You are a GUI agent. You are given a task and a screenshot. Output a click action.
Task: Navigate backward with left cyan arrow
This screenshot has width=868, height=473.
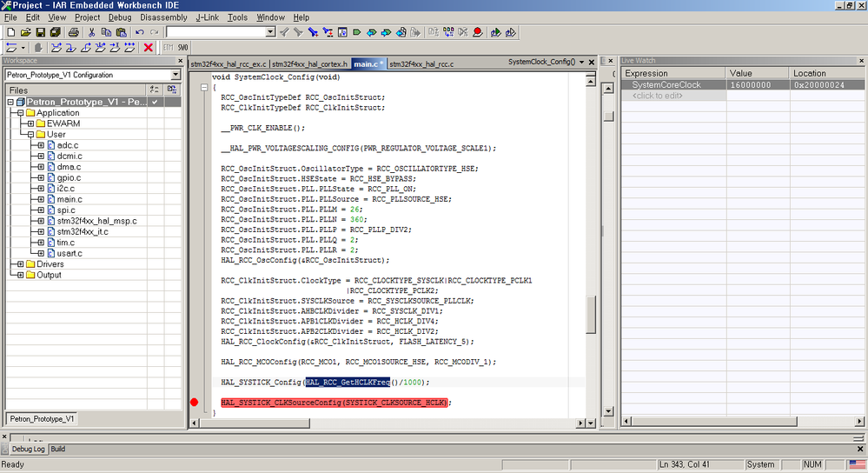[x=372, y=32]
